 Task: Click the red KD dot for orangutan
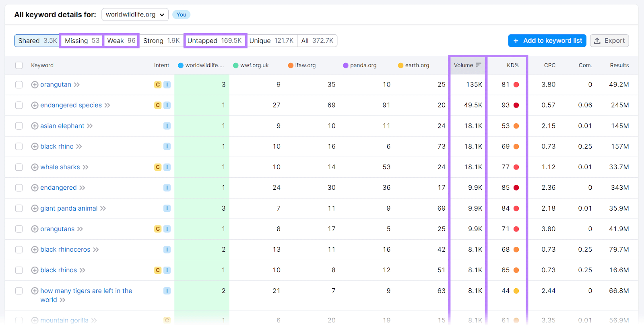tap(516, 85)
